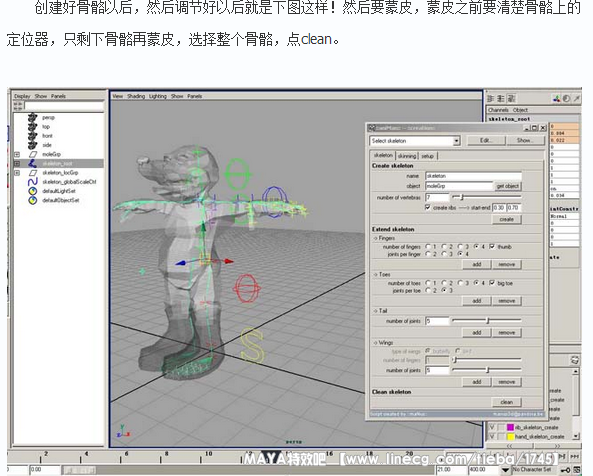
Task: Open the viewport Lighting menu
Action: [158, 96]
